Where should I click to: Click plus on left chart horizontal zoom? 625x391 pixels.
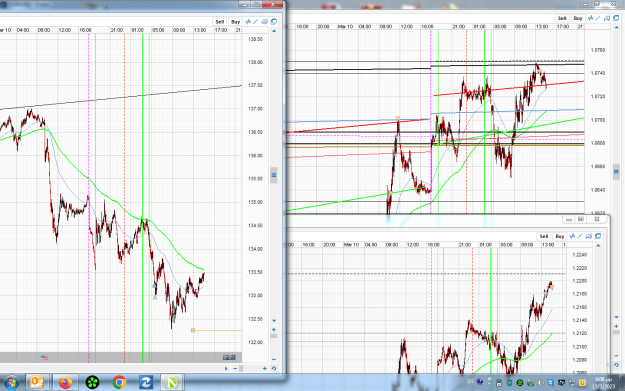click(265, 369)
